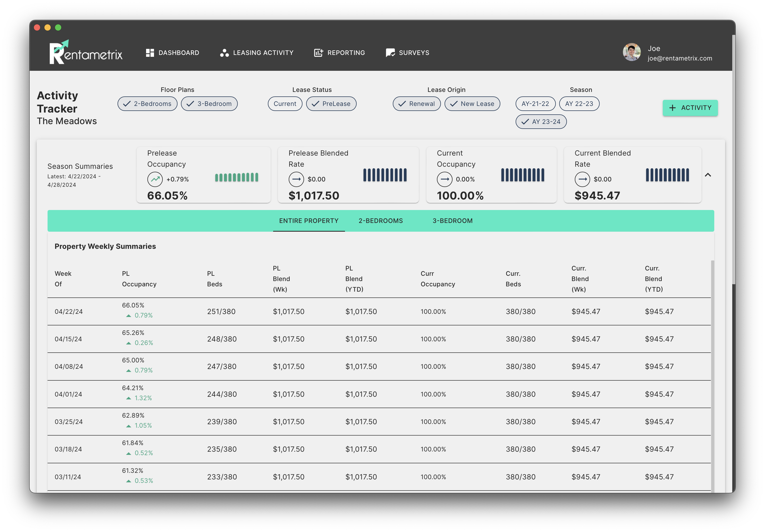Enable the Current lease status chip
765x532 pixels.
[285, 104]
